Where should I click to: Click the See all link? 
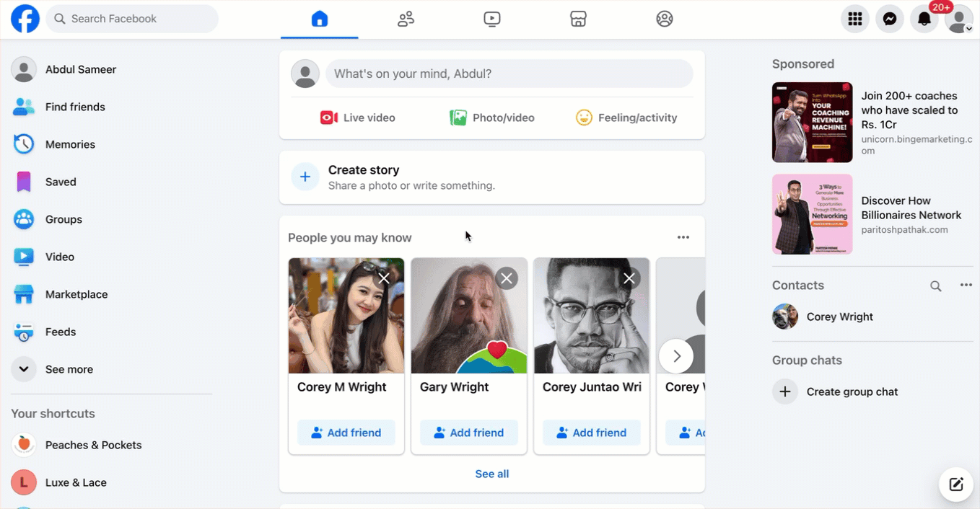tap(491, 474)
